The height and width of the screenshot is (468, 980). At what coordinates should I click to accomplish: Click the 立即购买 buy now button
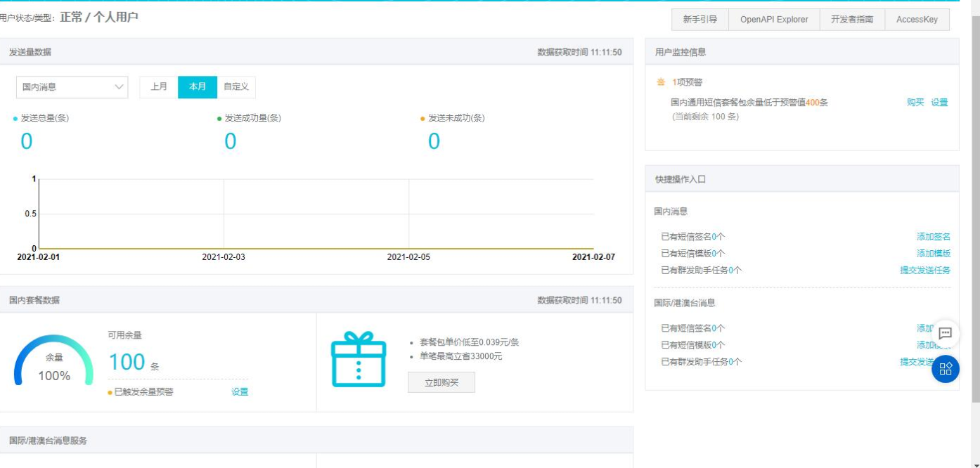point(441,382)
